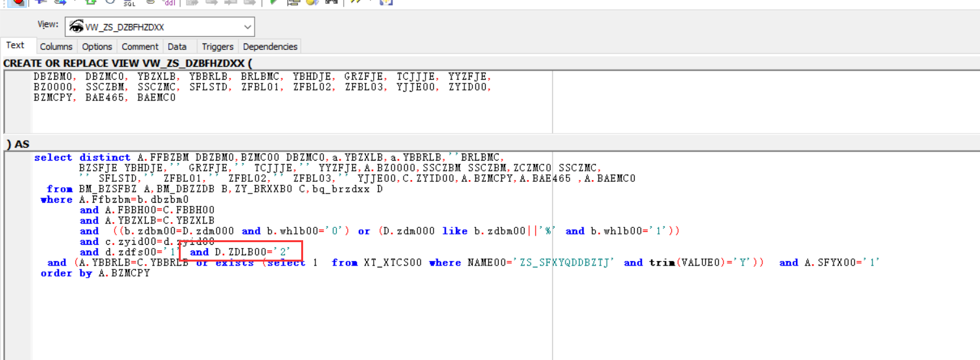Click the 'BZSFJE YBHDJE' select line
Viewport: 980px width, 360px height.
[341, 168]
